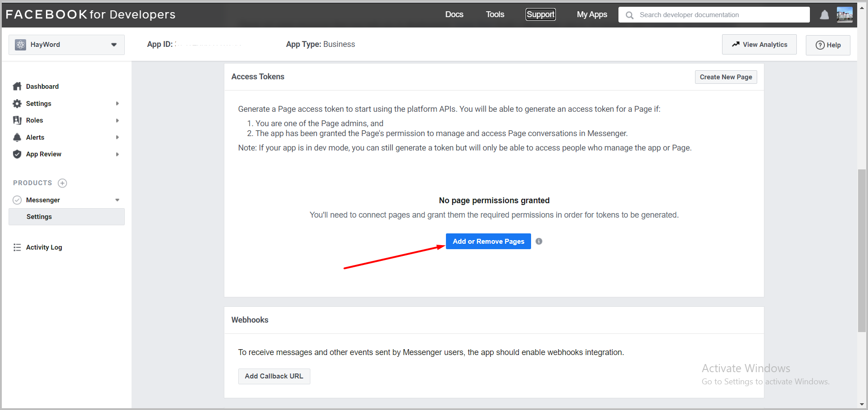Click the scrollbar up arrow
This screenshot has width=868, height=410.
tap(862, 8)
